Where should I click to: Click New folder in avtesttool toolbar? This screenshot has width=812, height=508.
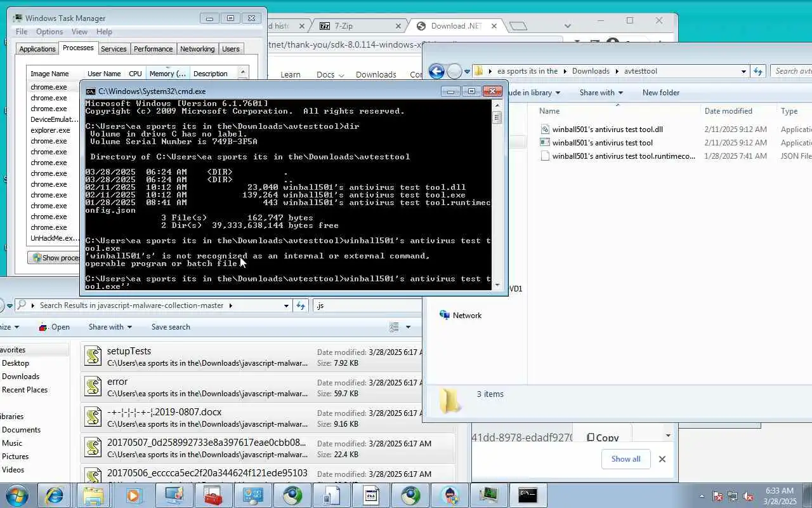(661, 93)
